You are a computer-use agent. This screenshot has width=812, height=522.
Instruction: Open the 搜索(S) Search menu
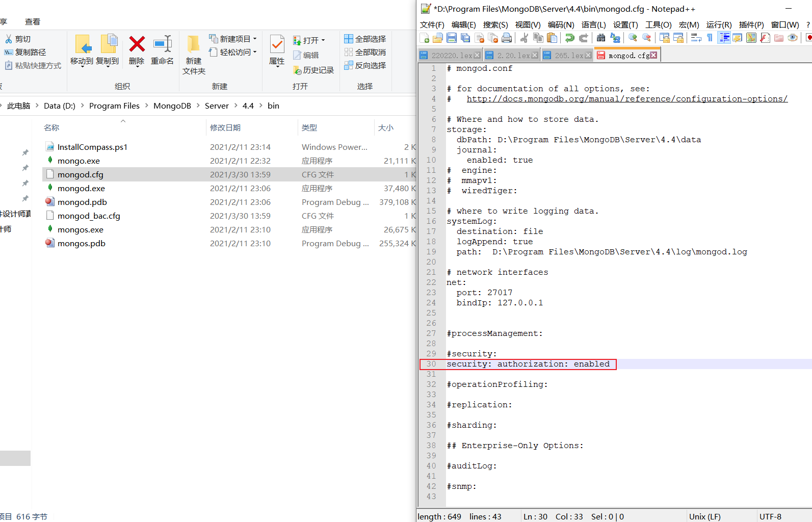coord(495,24)
